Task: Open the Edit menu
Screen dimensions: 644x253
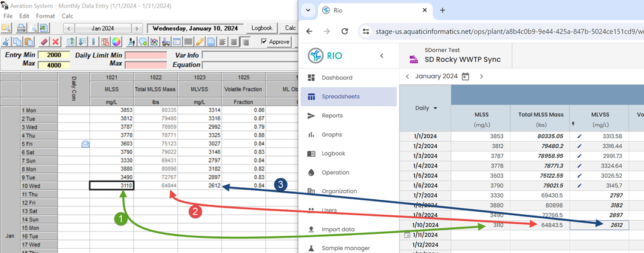Action: tap(24, 16)
